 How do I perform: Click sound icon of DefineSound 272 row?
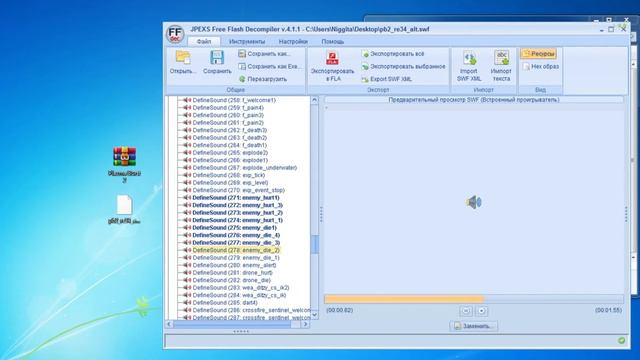coord(187,205)
